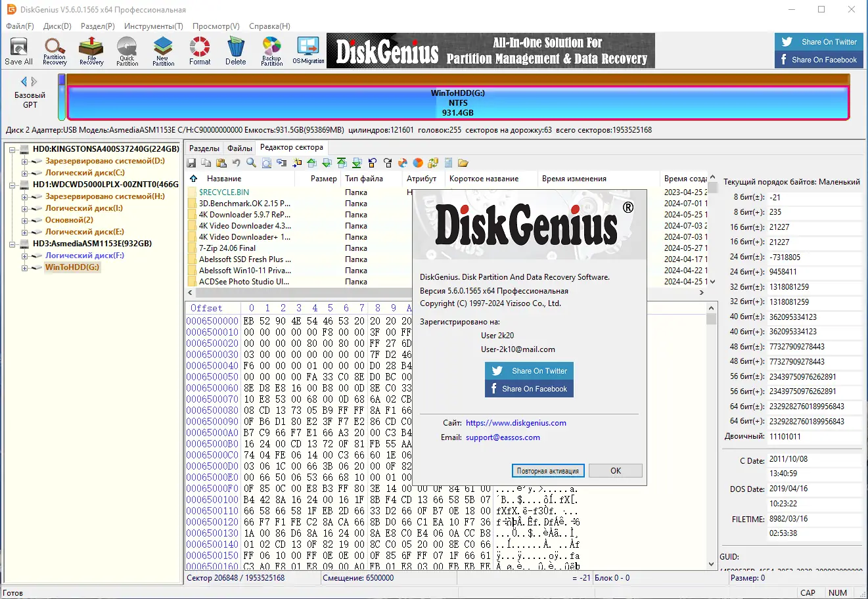Click the OK button in the About dialog
Viewport: 868px width, 599px height.
point(616,471)
